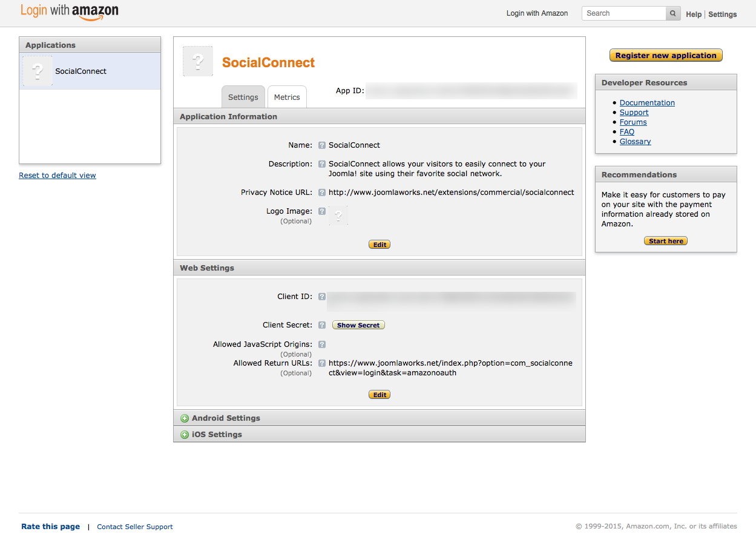The image size is (756, 540).
Task: Click the help icon next to Logo Image
Action: click(322, 211)
